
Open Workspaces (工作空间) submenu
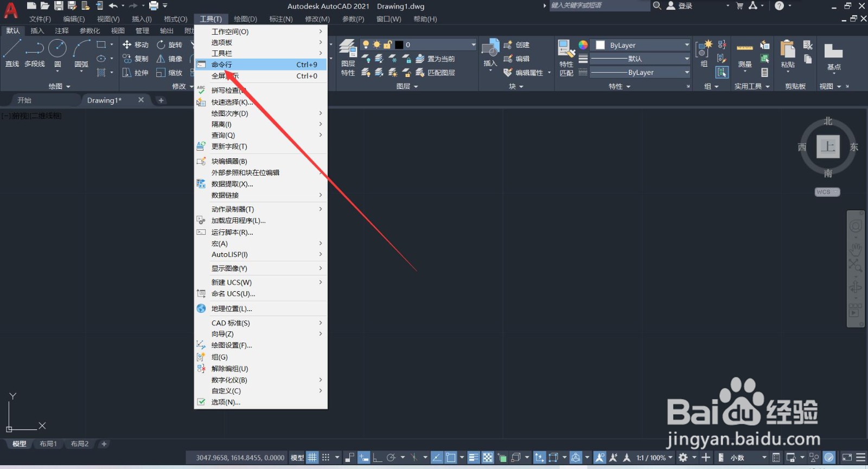[261, 31]
